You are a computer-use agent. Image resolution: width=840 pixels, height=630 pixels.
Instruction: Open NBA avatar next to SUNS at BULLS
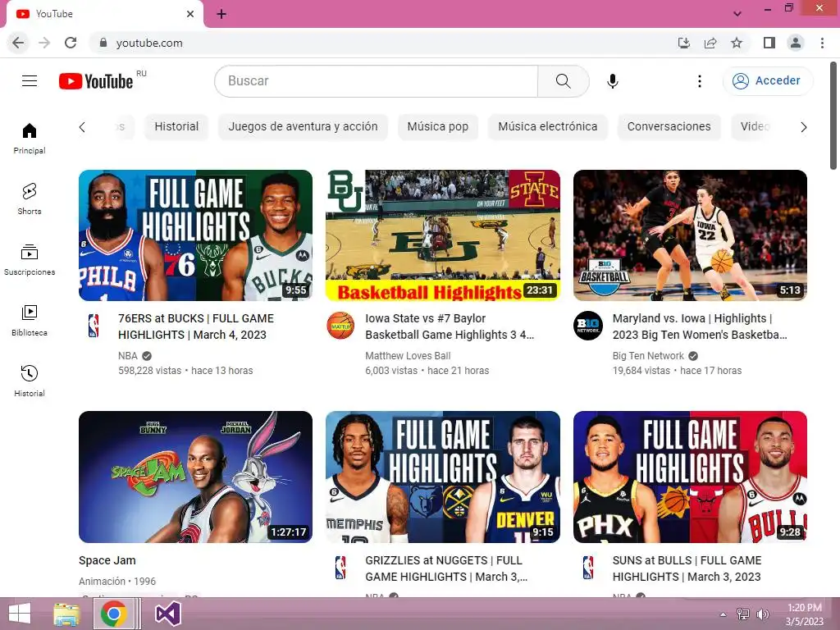(x=588, y=568)
